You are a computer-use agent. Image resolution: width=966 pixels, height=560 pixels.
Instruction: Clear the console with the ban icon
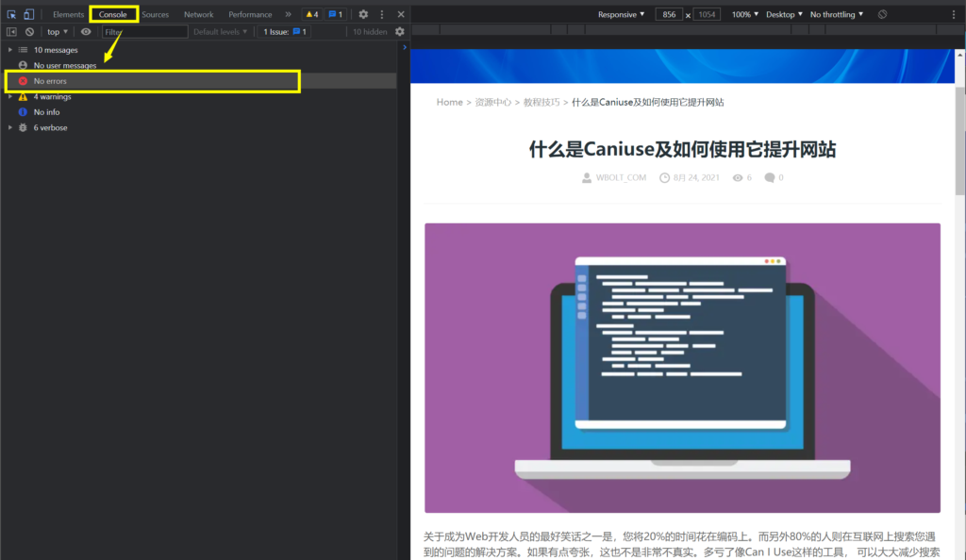pos(29,32)
